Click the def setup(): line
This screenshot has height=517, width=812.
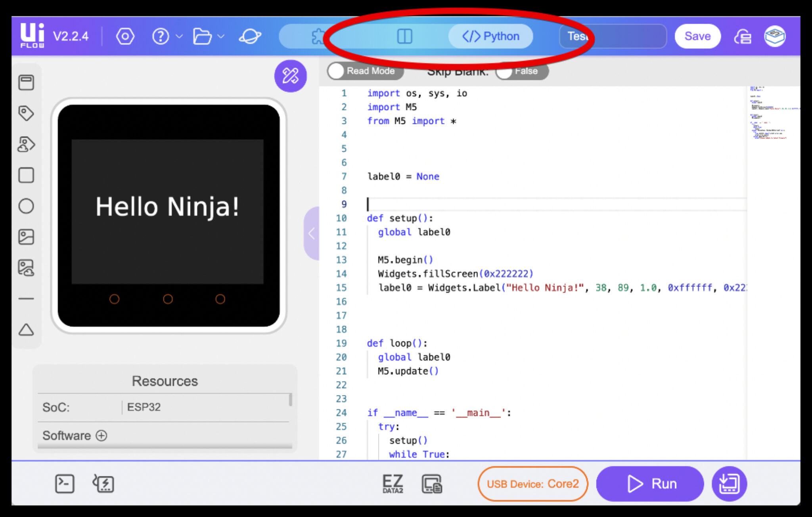[x=400, y=218]
